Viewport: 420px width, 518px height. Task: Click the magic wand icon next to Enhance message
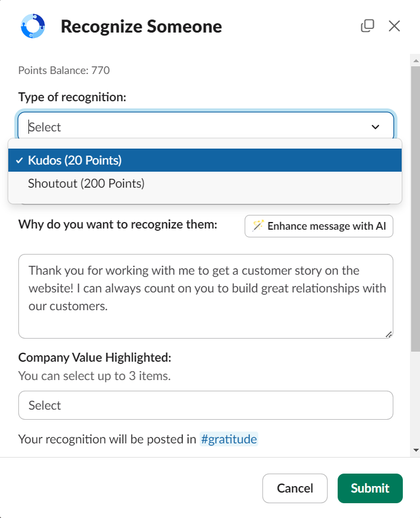[x=258, y=226]
